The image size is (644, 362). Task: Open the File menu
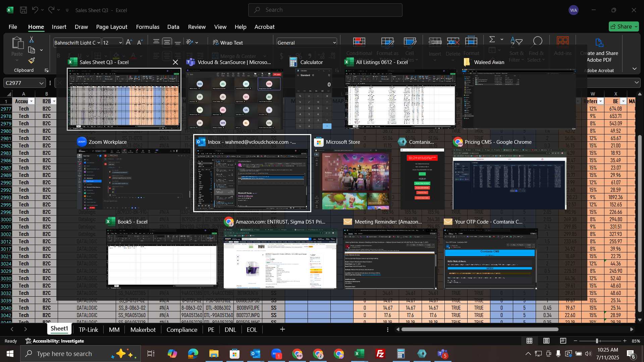[x=13, y=27]
